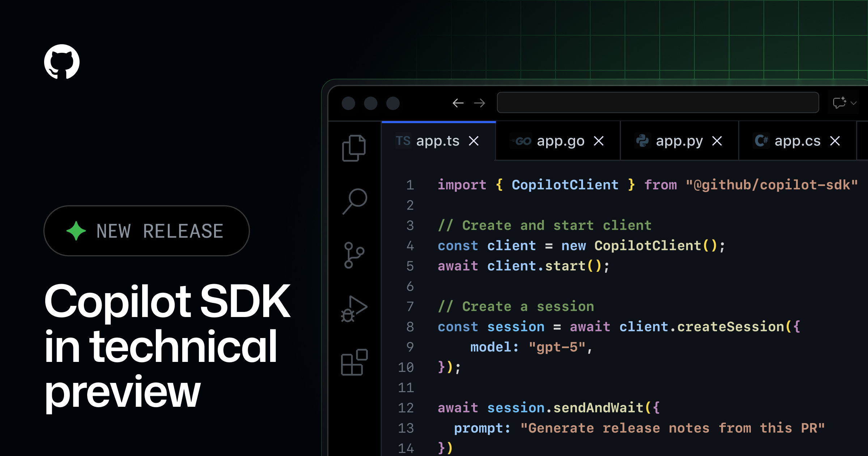
Task: Click the forward navigation arrow
Action: (x=480, y=103)
